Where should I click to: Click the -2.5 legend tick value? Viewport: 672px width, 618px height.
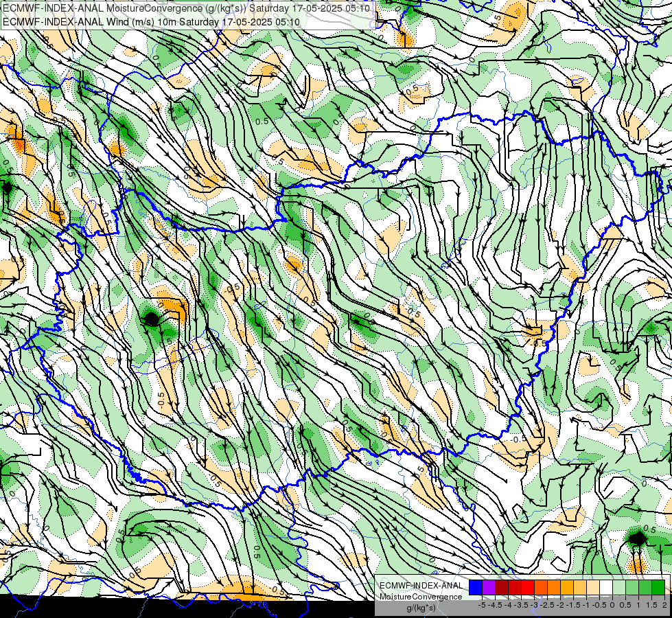[x=547, y=605]
